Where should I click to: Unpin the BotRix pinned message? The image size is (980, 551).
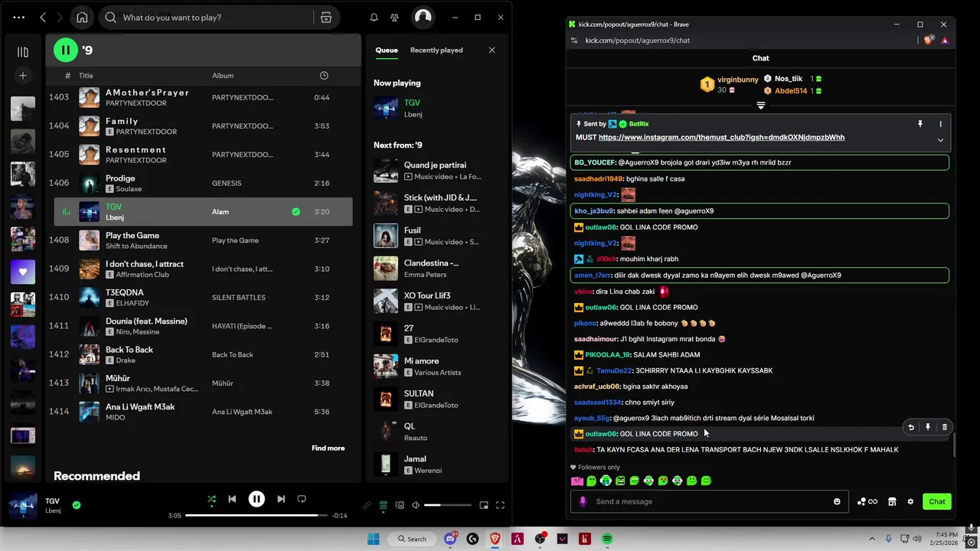tap(920, 124)
